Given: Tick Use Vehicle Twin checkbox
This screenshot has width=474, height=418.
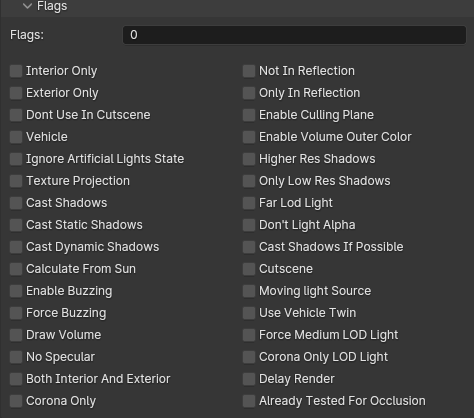Looking at the screenshot, I should point(249,313).
